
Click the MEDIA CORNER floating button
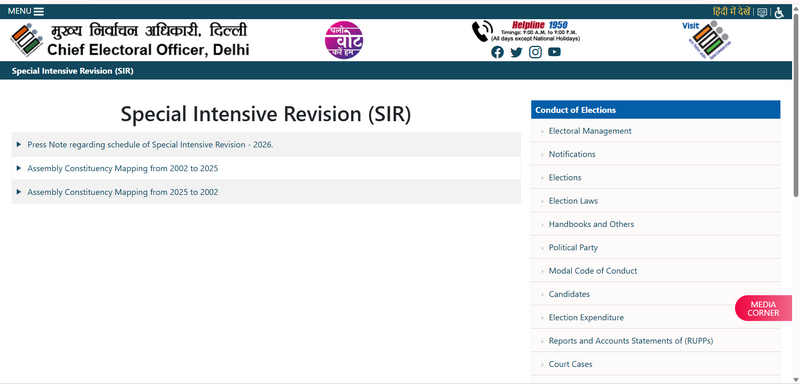click(763, 309)
